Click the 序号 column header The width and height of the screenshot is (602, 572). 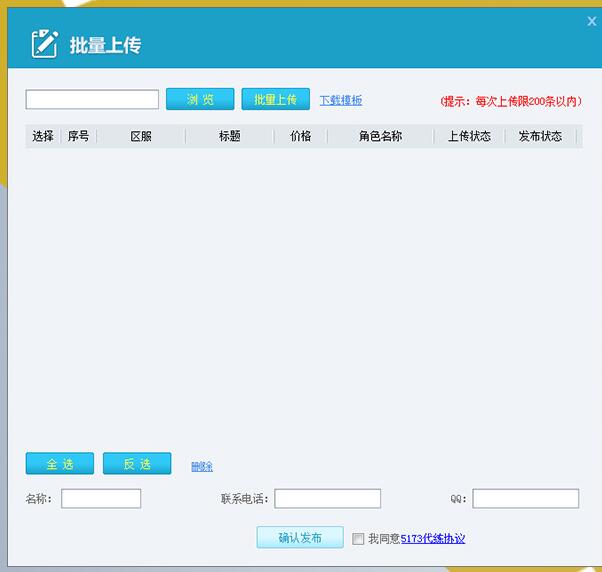[x=78, y=136]
